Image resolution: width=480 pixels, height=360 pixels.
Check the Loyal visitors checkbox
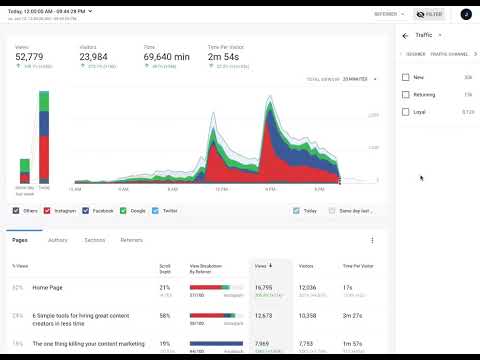pyautogui.click(x=406, y=112)
